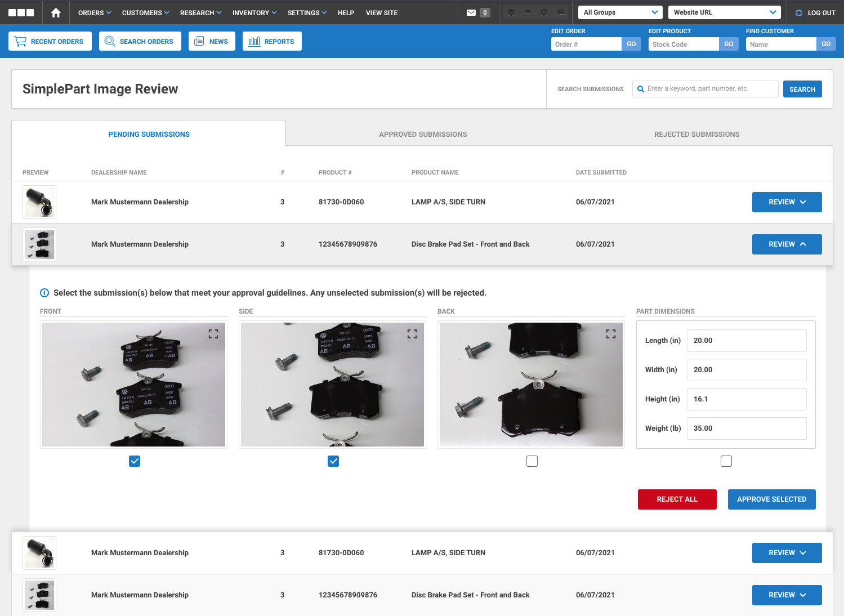Switch to the Approved Submissions tab
Screen dimensions: 844x616
pyautogui.click(x=423, y=134)
